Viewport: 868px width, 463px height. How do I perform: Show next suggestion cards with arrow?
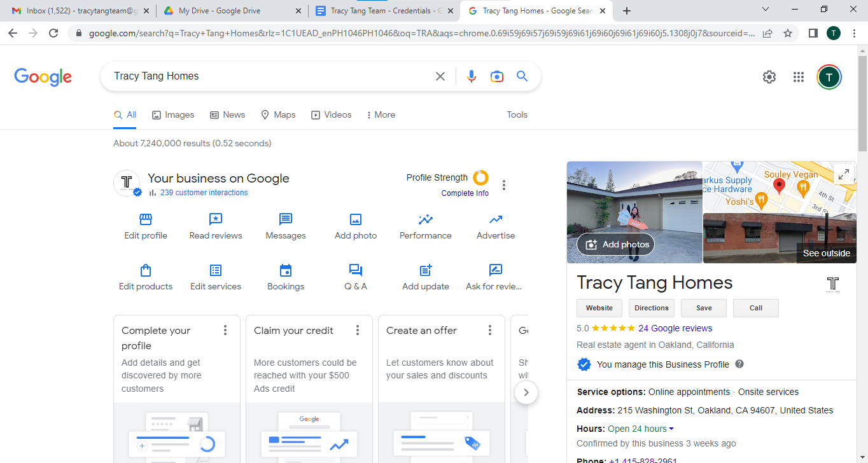pyautogui.click(x=526, y=392)
